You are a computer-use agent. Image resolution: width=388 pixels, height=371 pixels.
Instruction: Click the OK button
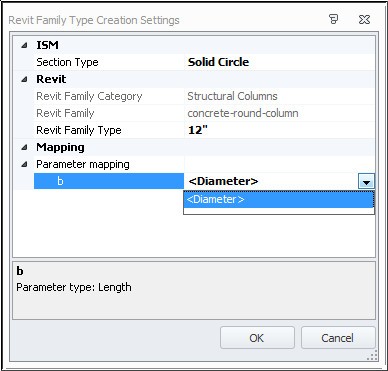pyautogui.click(x=257, y=338)
